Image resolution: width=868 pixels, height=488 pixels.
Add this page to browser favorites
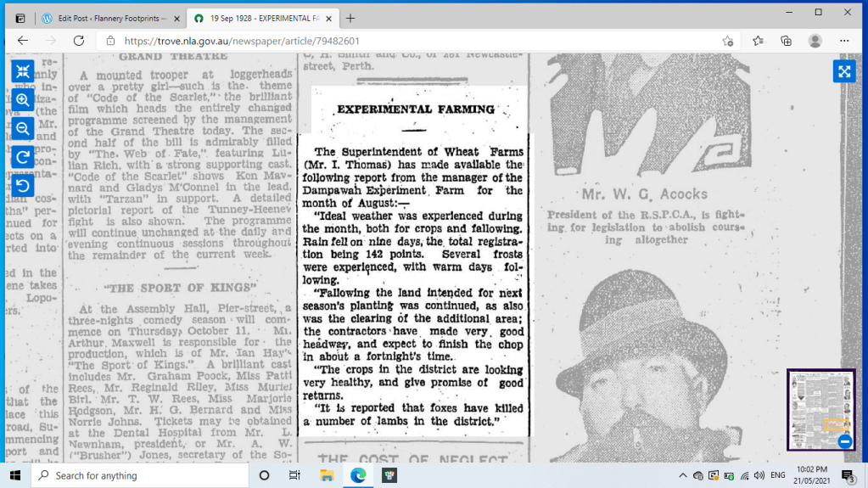click(x=758, y=41)
